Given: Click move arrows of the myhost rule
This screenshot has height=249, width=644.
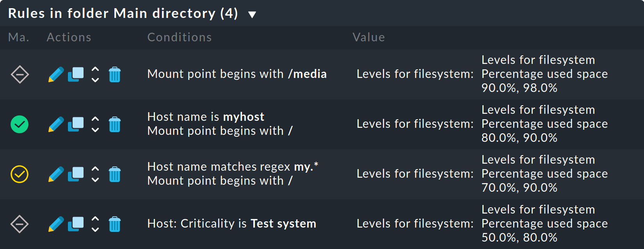Looking at the screenshot, I should click(95, 124).
